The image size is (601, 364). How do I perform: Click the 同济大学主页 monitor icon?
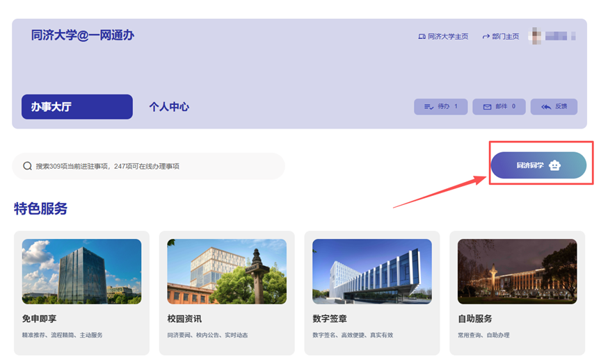coord(422,37)
